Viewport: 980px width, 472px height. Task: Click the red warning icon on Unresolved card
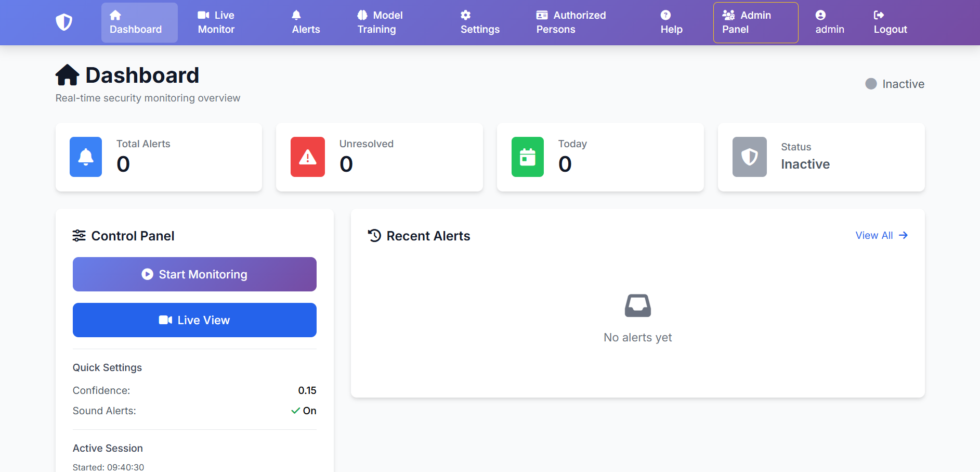[307, 157]
